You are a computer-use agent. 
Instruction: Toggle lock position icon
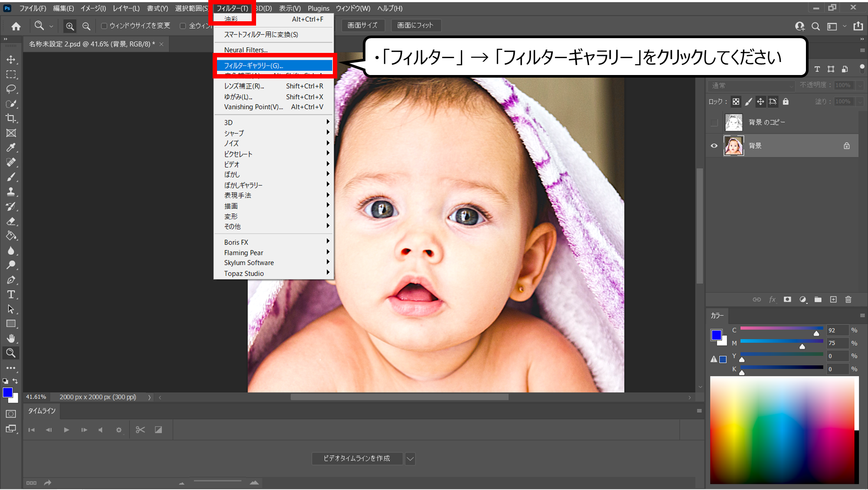point(760,101)
